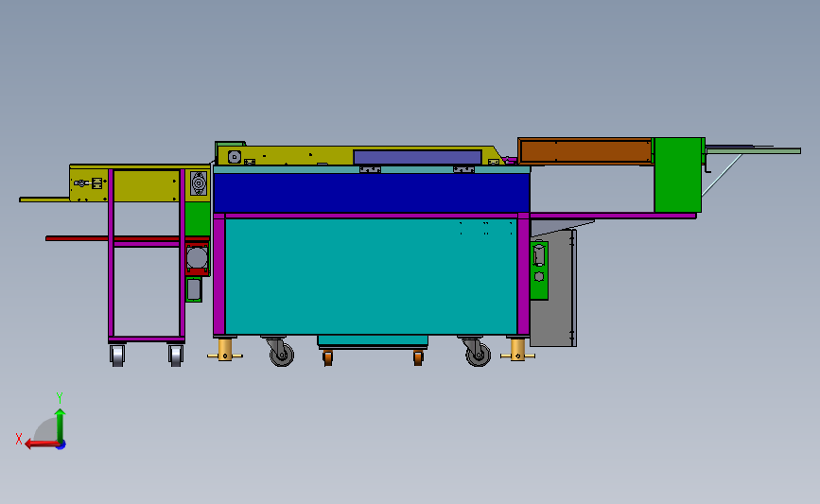Select the left small orange caster under the tray
The image size is (820, 504).
click(328, 358)
